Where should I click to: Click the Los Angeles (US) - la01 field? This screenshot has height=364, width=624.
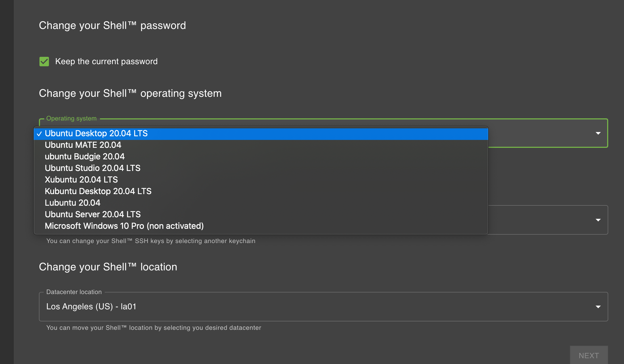(323, 307)
